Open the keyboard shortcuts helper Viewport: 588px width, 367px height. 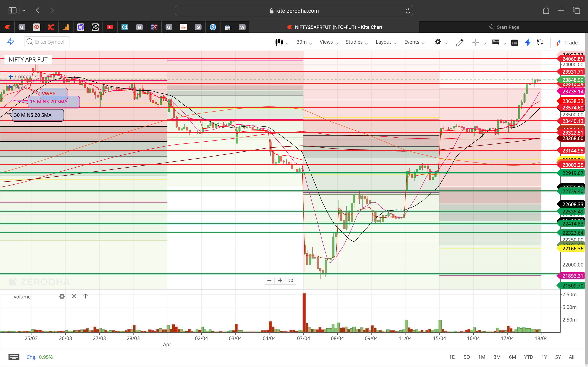(x=14, y=357)
